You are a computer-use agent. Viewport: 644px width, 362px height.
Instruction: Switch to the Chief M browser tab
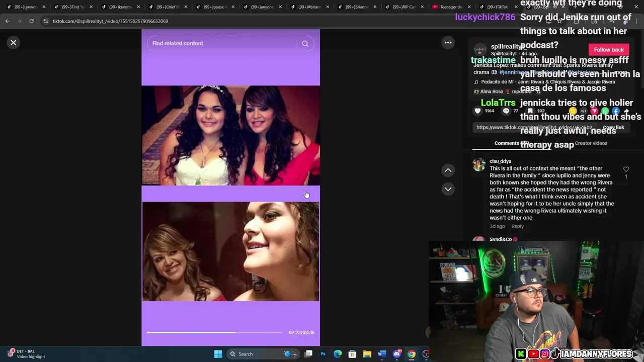(168, 7)
